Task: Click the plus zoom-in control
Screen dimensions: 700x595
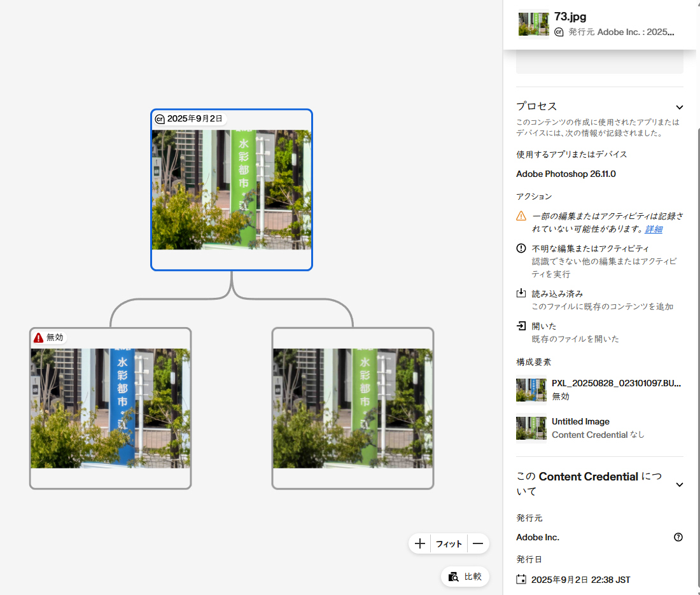Action: (419, 543)
